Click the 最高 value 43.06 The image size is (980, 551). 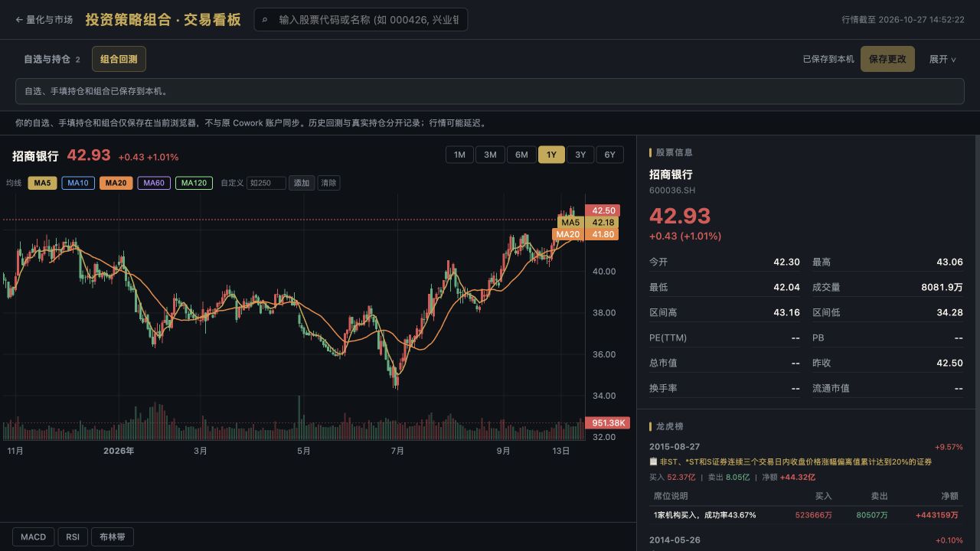[949, 262]
